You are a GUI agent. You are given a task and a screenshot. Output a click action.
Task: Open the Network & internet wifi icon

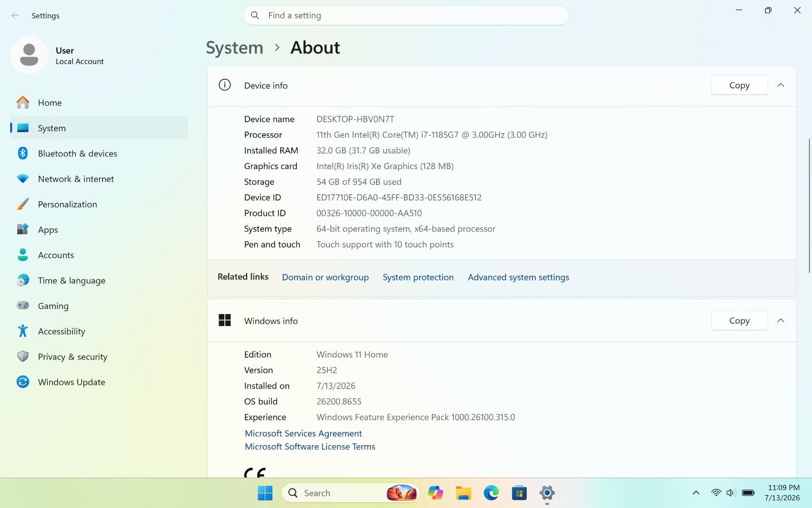(x=23, y=179)
